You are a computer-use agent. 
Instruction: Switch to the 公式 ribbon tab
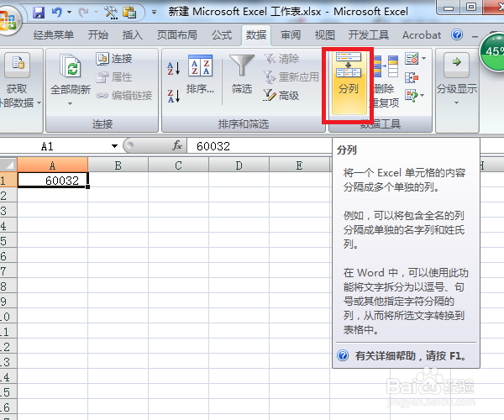tap(222, 34)
